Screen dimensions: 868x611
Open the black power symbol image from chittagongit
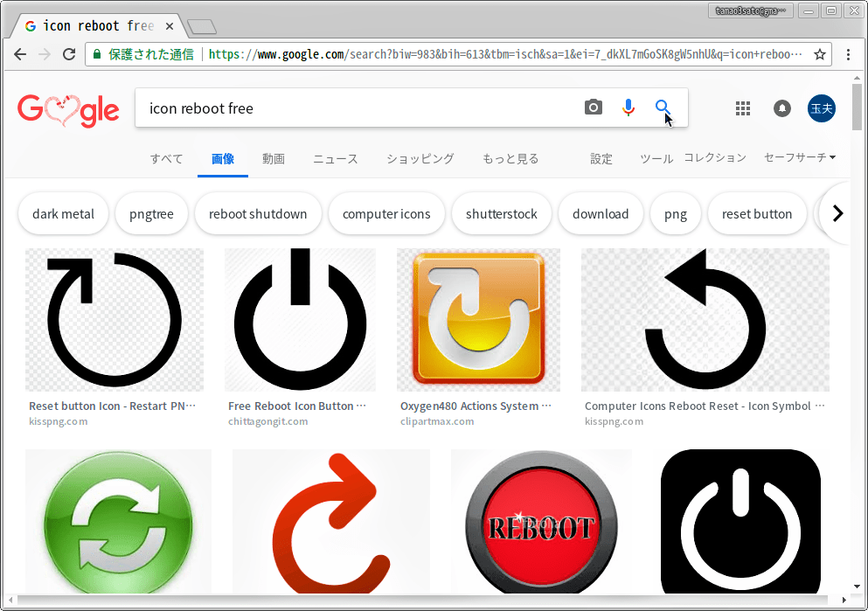pos(300,320)
